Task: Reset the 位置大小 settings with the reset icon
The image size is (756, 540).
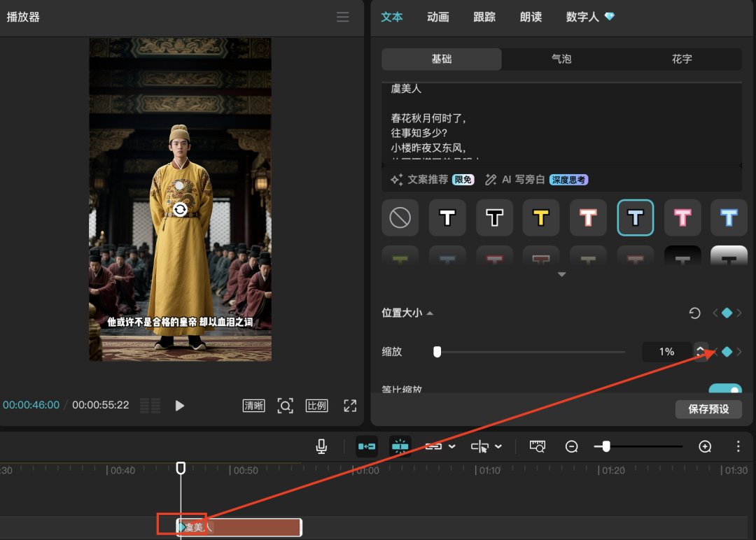Action: 694,313
